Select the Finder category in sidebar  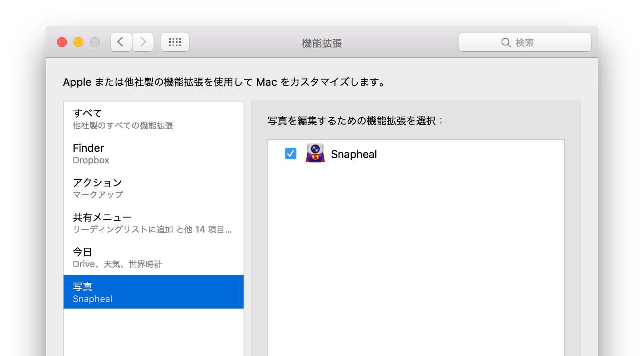(x=154, y=153)
